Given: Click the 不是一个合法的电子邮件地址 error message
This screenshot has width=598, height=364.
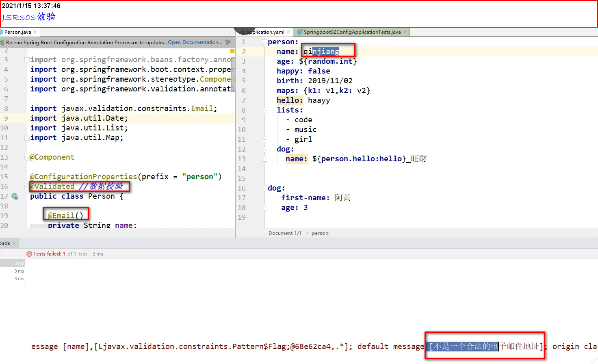Looking at the screenshot, I should tap(486, 347).
